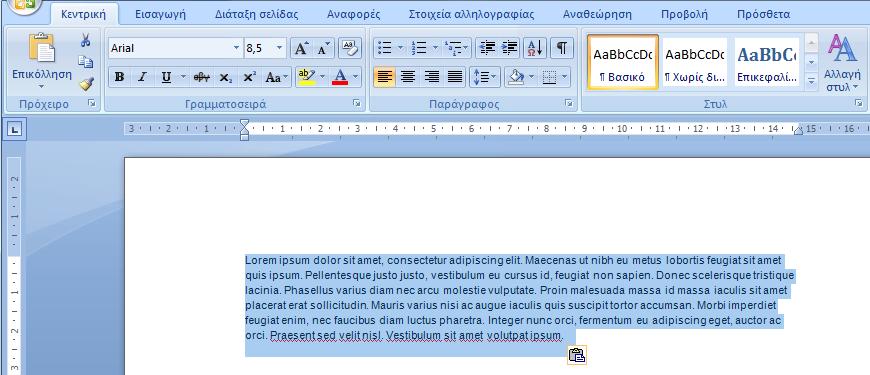Start a bulleted list
The width and height of the screenshot is (870, 375).
pos(386,49)
